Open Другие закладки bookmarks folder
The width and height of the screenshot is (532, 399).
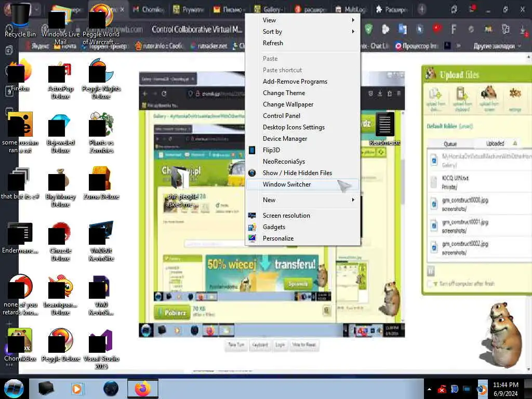(x=497, y=46)
